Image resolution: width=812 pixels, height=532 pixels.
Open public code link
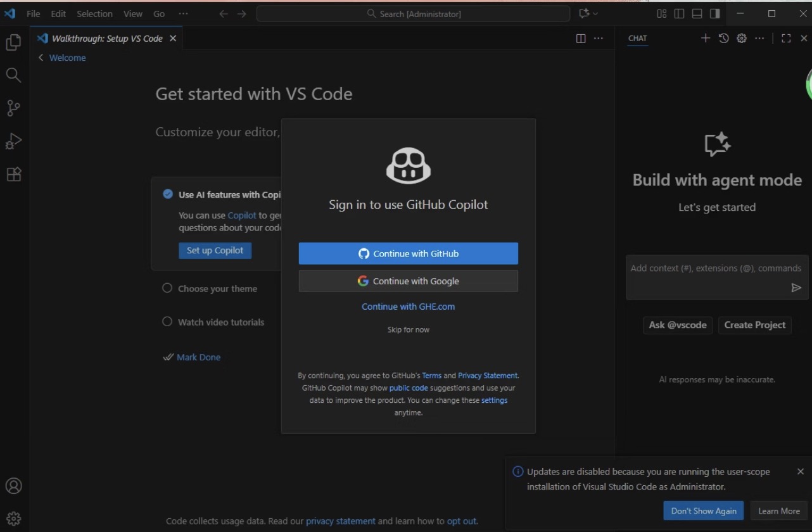point(409,388)
